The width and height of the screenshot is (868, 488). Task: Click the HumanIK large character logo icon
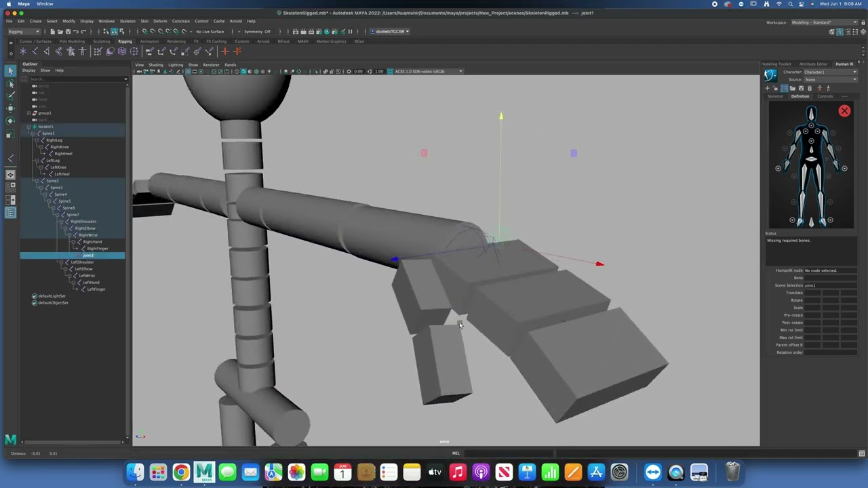[x=770, y=75]
